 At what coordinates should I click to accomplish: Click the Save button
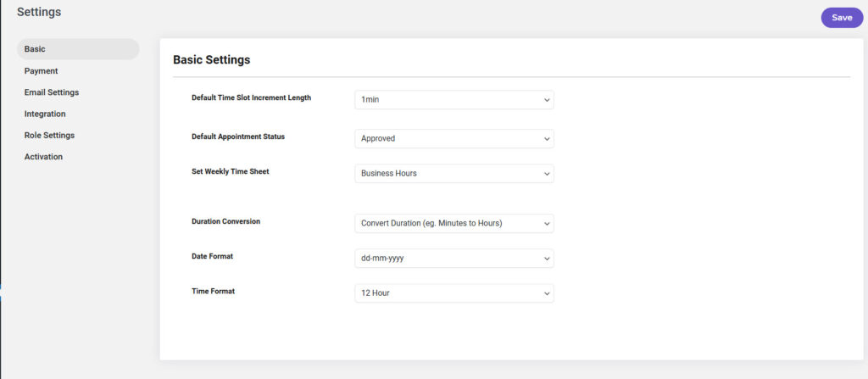[842, 18]
